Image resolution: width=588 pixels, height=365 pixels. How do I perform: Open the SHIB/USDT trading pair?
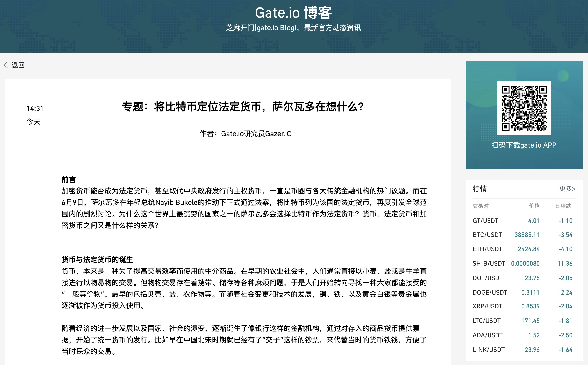(x=489, y=264)
